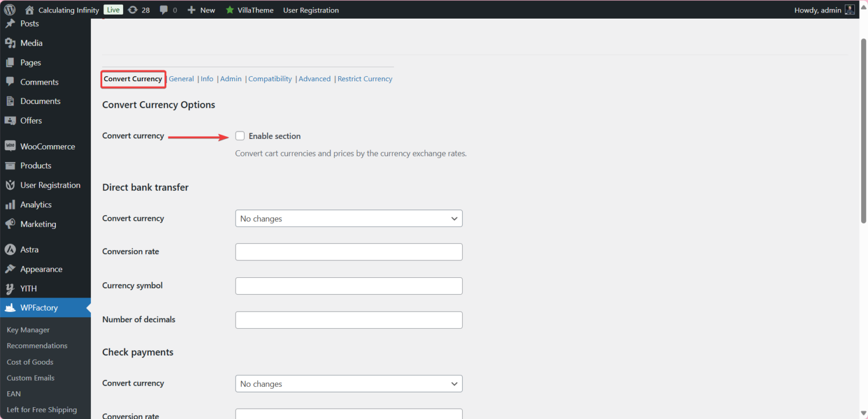The width and height of the screenshot is (868, 419).
Task: Click the WooCommerce icon in the sidebar
Action: pos(11,146)
